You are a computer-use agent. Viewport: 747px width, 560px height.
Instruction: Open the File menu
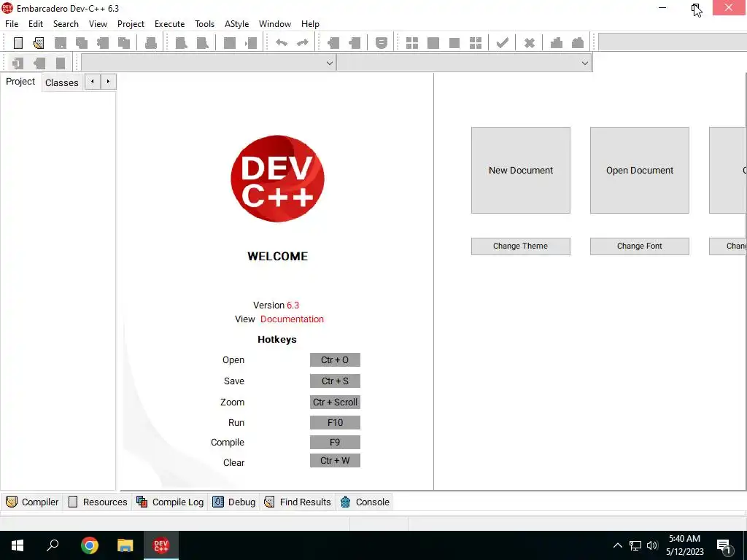[12, 24]
